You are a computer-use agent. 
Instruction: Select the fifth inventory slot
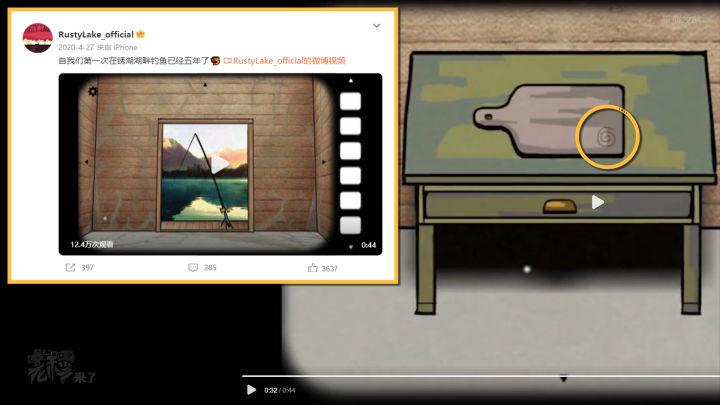click(x=349, y=200)
